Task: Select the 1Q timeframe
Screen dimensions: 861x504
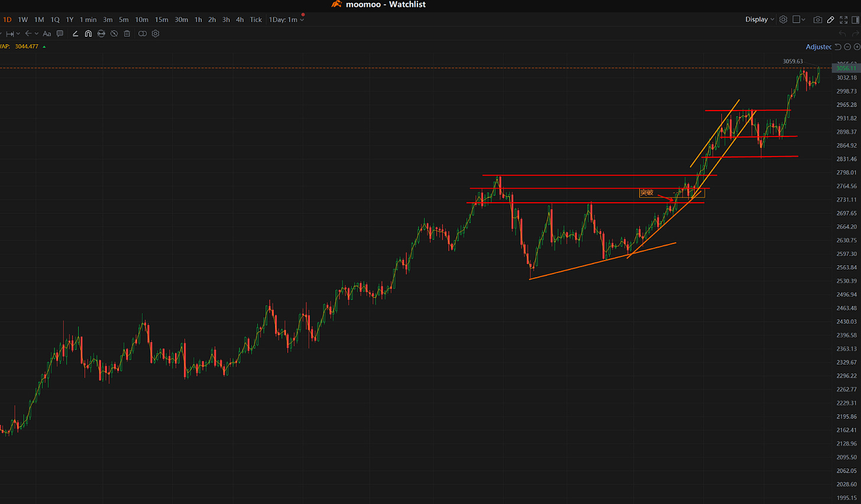Action: [55, 19]
